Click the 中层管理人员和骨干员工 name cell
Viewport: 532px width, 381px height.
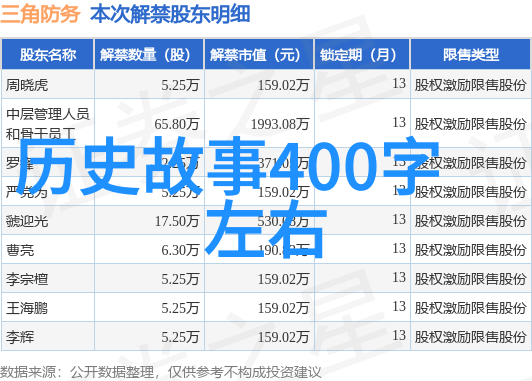click(48, 123)
